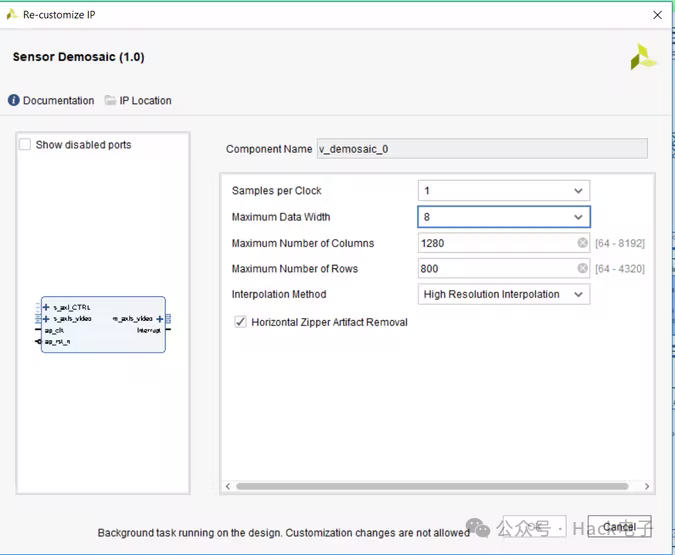
Task: Click the Documentation link text
Action: (x=58, y=101)
